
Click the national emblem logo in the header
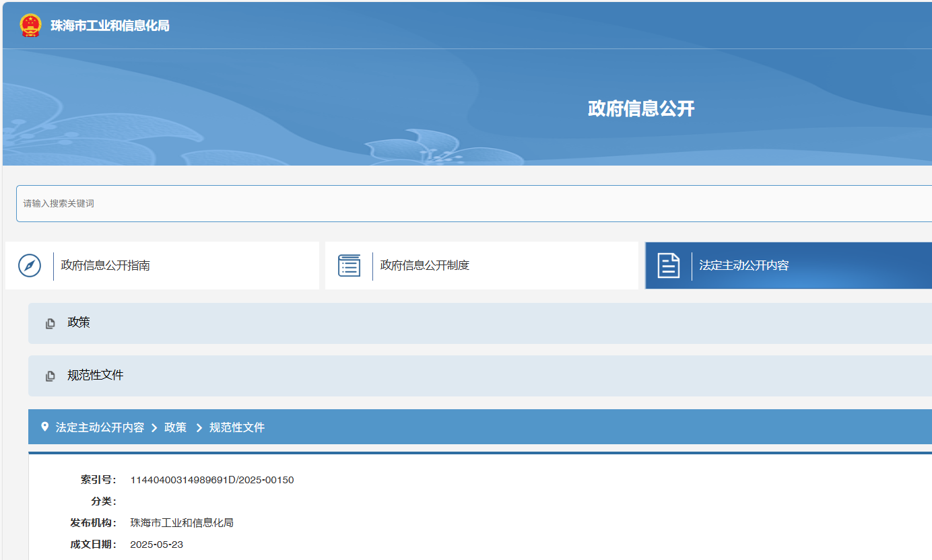point(29,25)
